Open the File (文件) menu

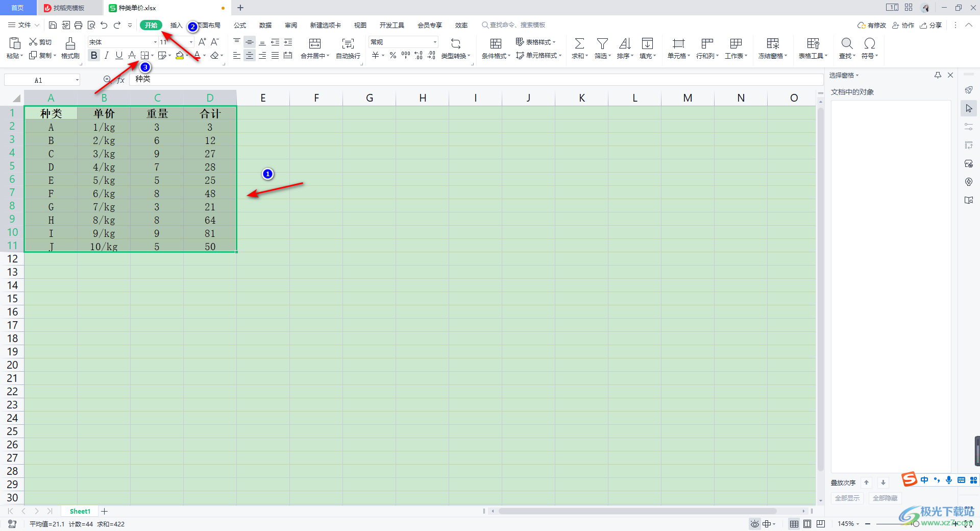pyautogui.click(x=23, y=25)
